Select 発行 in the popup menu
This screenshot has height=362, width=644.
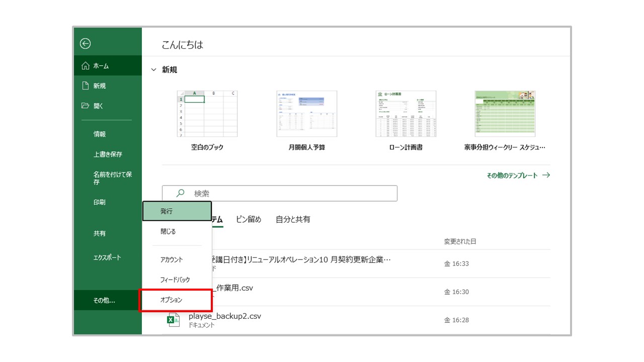177,211
